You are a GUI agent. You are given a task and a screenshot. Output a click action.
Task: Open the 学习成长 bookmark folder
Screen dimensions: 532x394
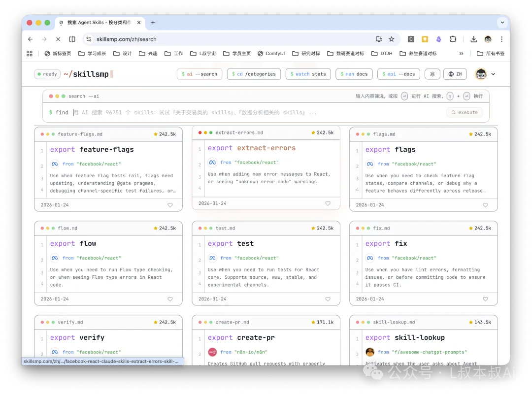(x=92, y=54)
